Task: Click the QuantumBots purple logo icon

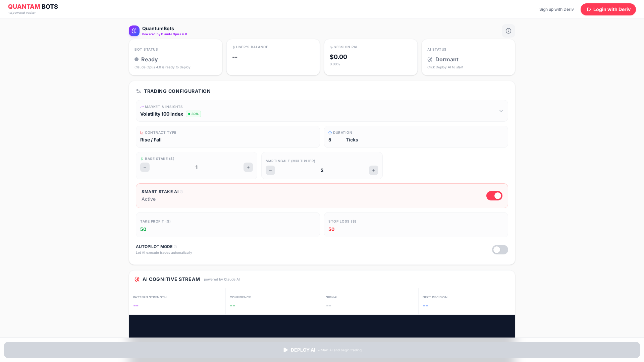Action: click(134, 31)
